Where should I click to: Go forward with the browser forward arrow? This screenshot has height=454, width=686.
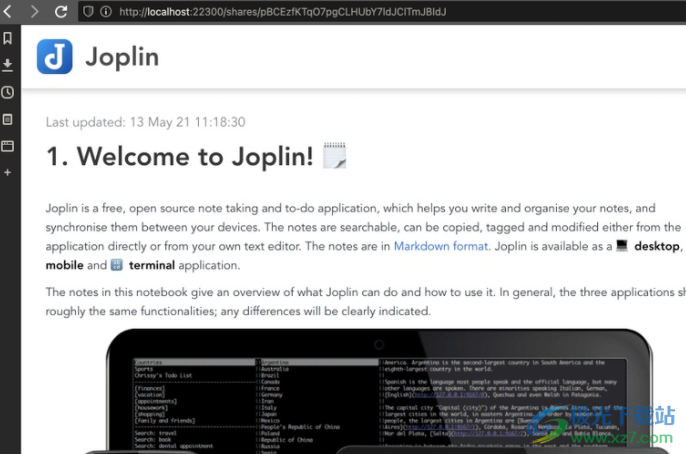pos(34,11)
